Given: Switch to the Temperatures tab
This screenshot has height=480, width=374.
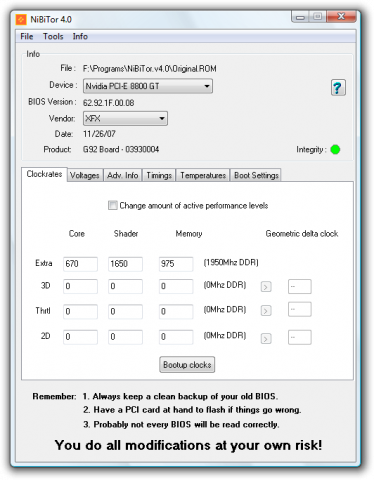Looking at the screenshot, I should click(203, 175).
